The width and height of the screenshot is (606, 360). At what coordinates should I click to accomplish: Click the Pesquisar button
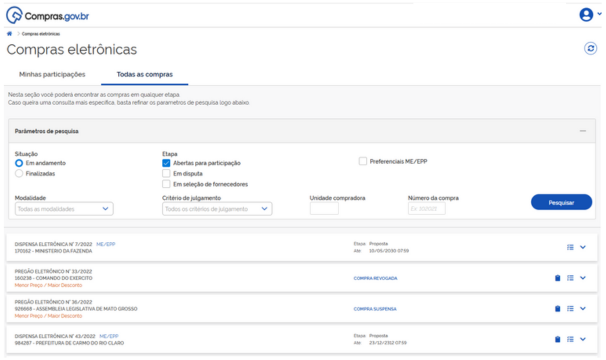[561, 202]
